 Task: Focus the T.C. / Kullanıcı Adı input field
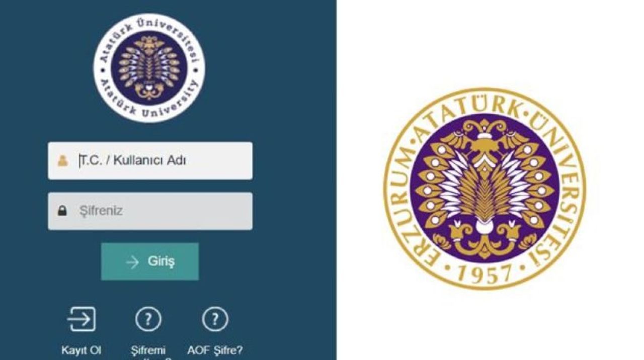[x=150, y=161]
